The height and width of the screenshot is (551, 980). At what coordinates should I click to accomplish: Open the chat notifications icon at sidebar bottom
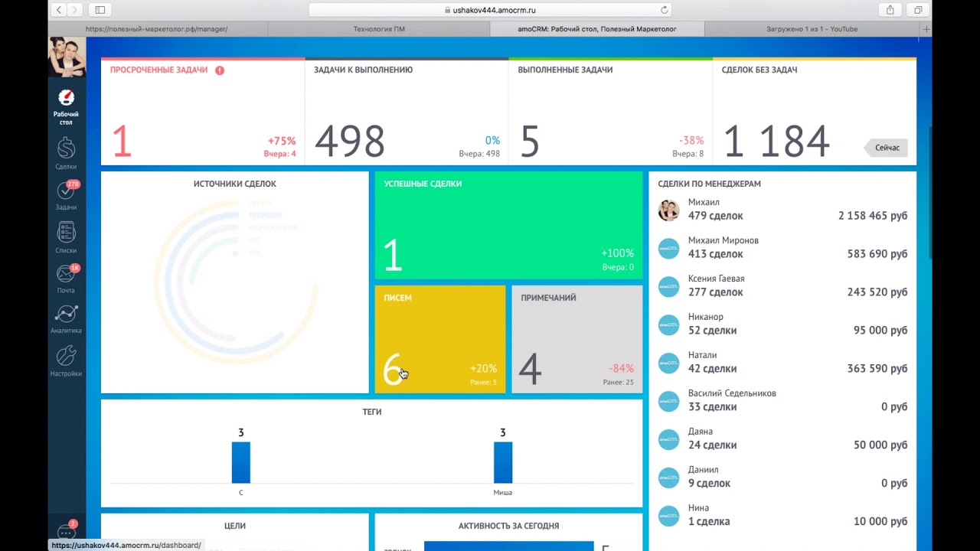point(67,533)
